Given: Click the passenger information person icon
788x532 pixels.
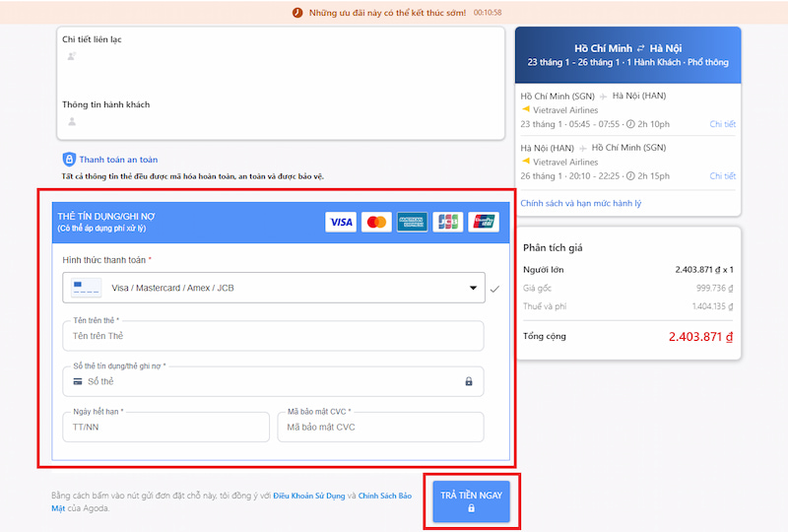Looking at the screenshot, I should [72, 121].
